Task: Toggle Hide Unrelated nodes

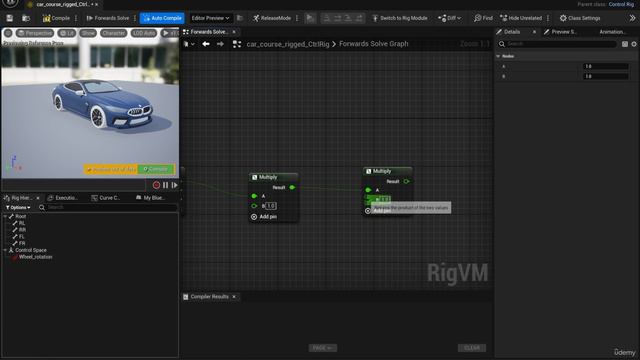Action: pyautogui.click(x=521, y=18)
